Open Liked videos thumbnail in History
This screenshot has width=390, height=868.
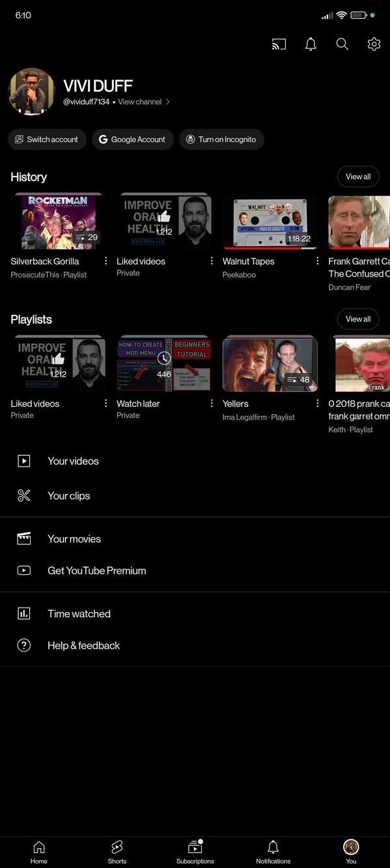164,221
